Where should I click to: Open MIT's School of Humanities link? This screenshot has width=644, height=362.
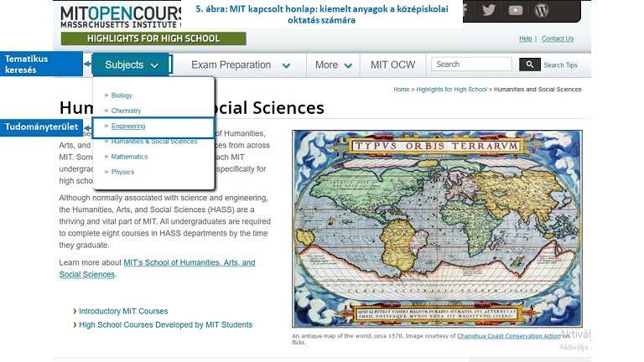[157, 268]
